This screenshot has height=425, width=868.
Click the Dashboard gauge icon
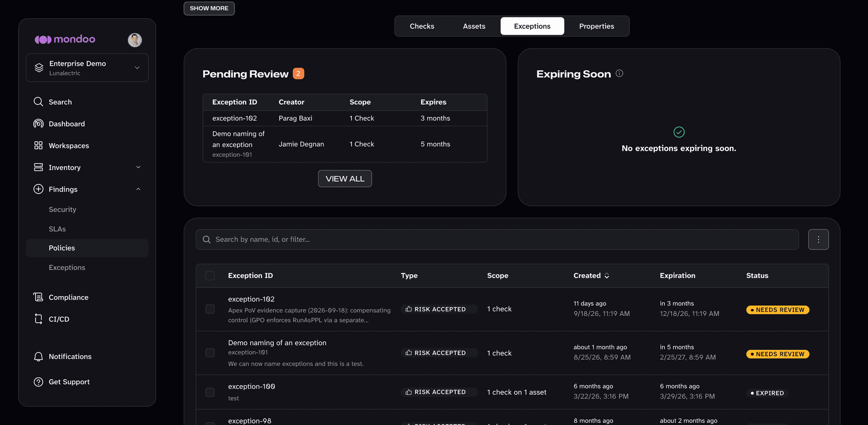coord(39,123)
